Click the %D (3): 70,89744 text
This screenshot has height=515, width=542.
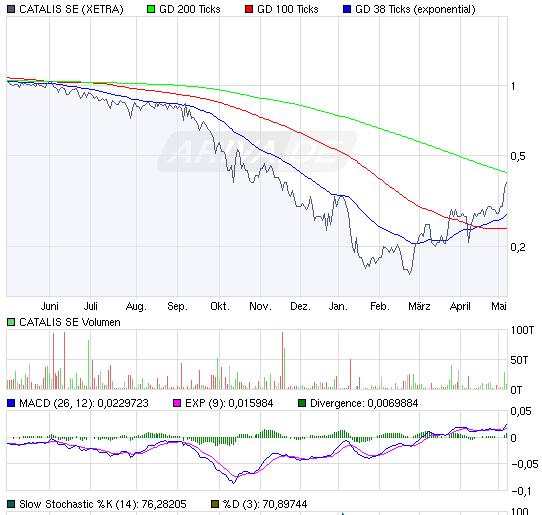pos(265,504)
